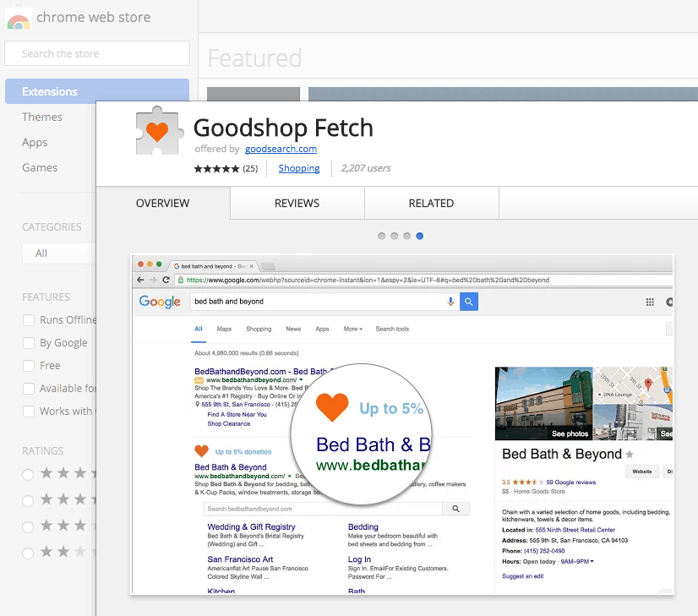Image resolution: width=698 pixels, height=616 pixels.
Task: Check the 'By Google' feature filter
Action: tap(29, 343)
